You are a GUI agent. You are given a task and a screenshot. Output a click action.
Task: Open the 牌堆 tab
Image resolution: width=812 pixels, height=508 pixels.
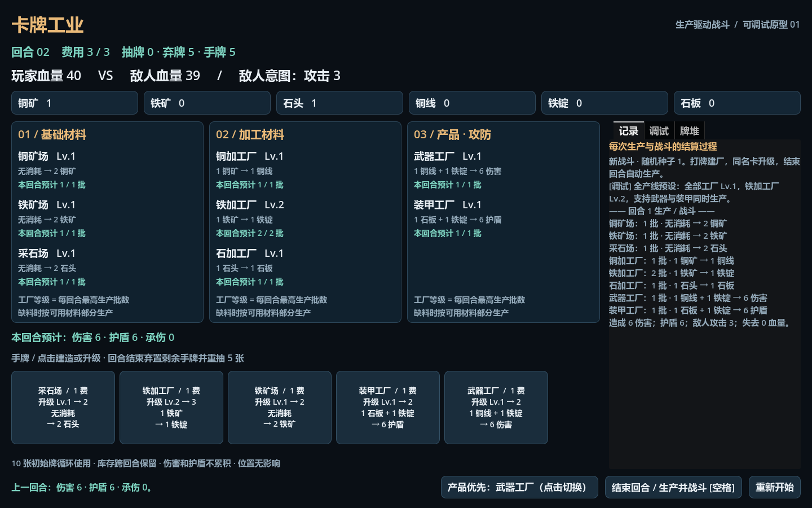pyautogui.click(x=689, y=131)
